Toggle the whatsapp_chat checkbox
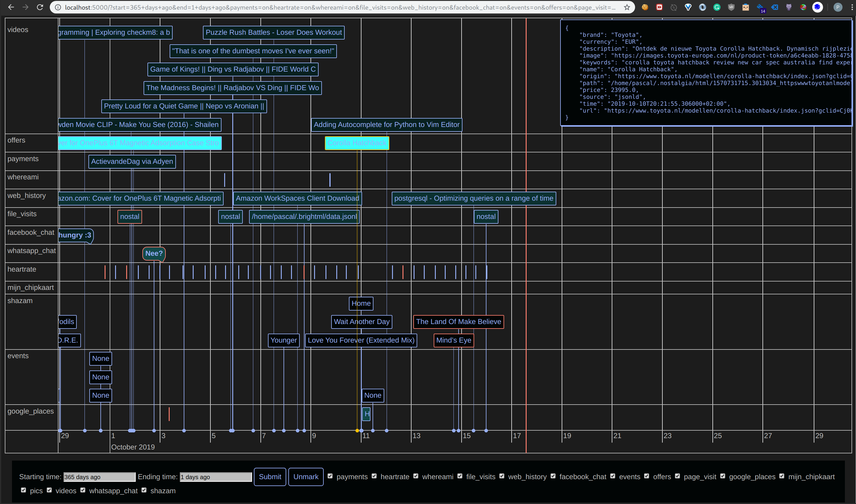856x504 pixels. (83, 490)
